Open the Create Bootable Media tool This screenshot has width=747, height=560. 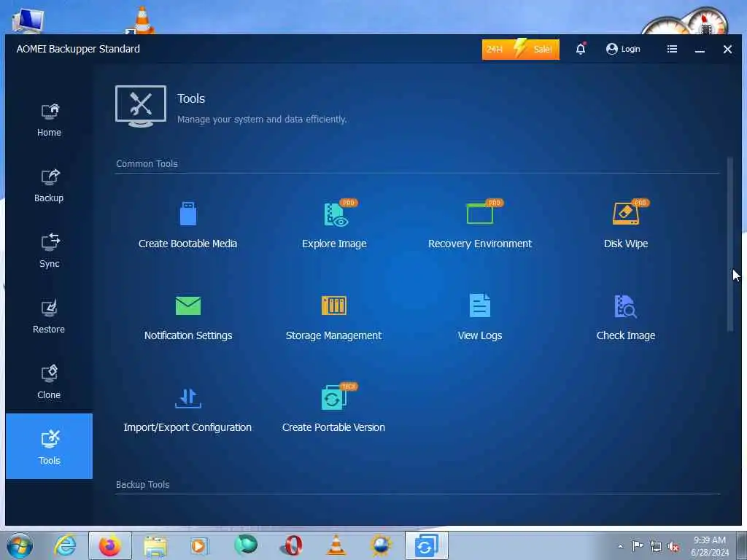[x=187, y=225]
